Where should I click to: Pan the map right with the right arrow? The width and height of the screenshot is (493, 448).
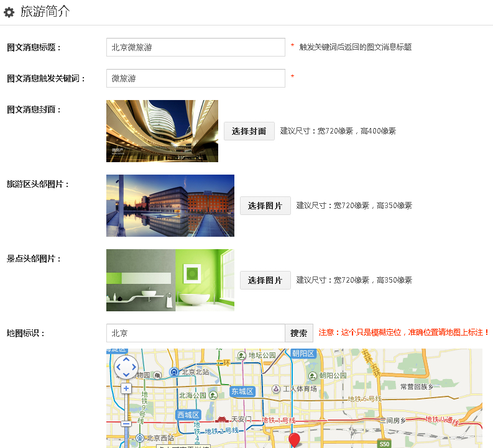point(134,367)
